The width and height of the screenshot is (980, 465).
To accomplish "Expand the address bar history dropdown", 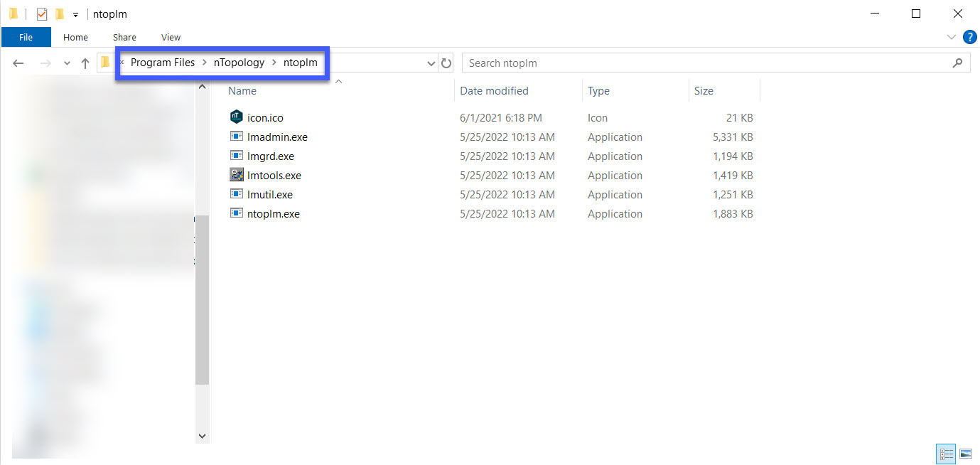I will (x=431, y=63).
